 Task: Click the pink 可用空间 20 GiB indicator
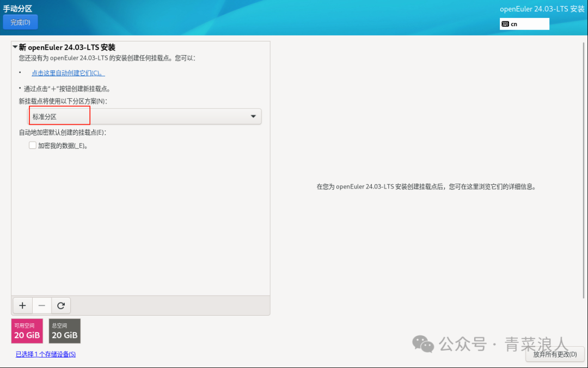click(x=27, y=331)
